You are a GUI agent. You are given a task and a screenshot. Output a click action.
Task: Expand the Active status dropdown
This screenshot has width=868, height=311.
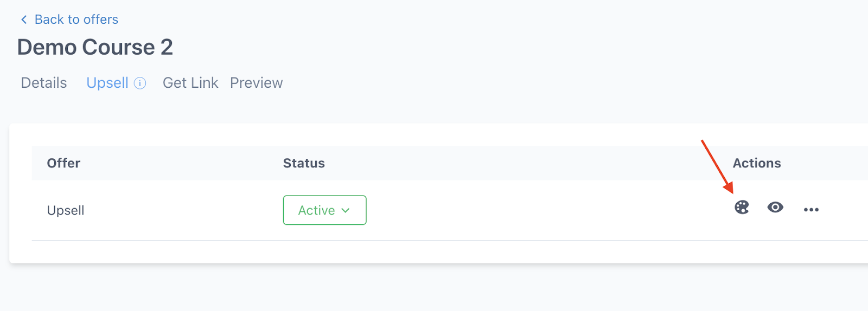pos(324,210)
